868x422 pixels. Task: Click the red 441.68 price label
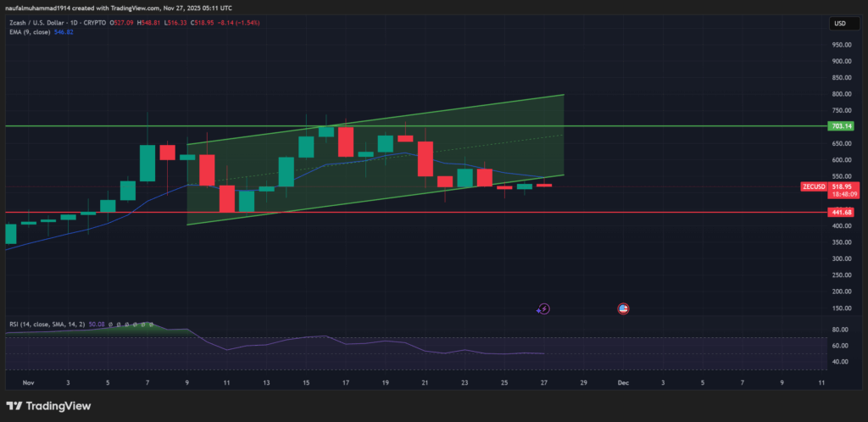pos(842,213)
